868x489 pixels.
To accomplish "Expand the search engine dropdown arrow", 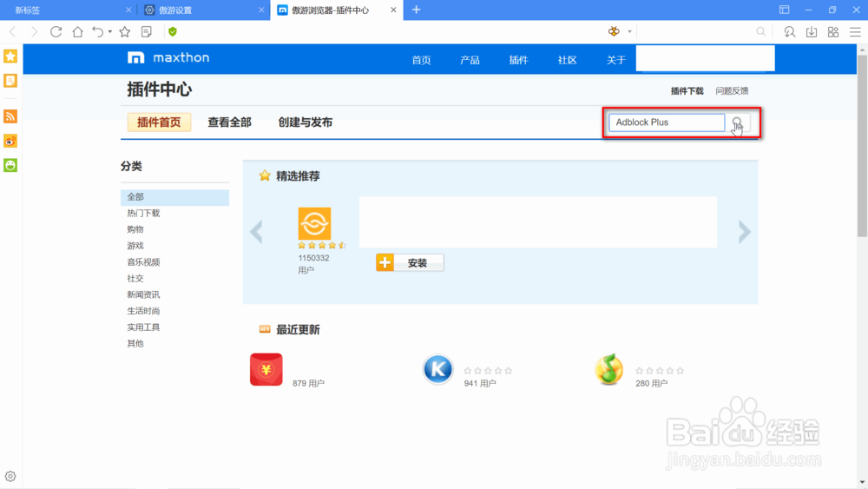I will click(629, 31).
